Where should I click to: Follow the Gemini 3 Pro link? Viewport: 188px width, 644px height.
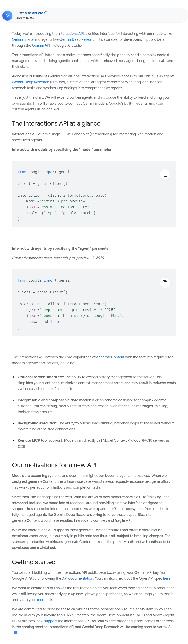pos(22,39)
